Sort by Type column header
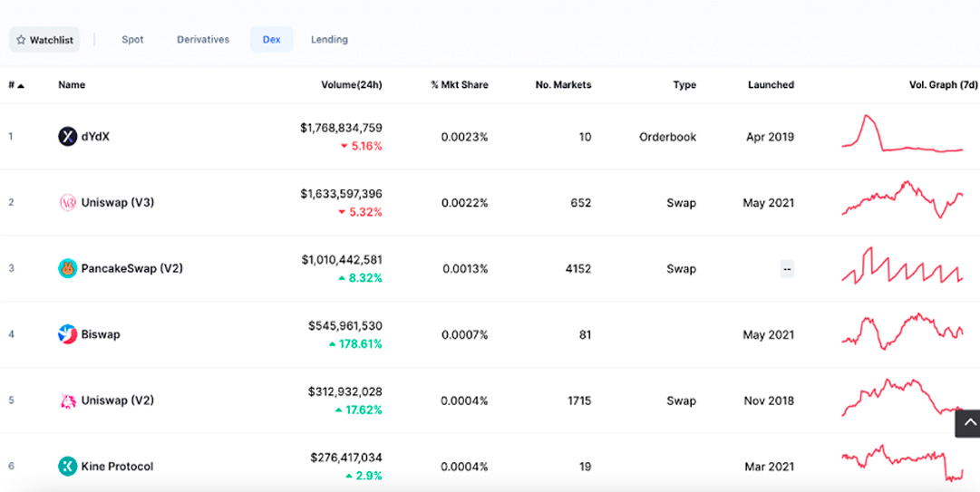Screen dimensions: 980x492 pyautogui.click(x=684, y=85)
